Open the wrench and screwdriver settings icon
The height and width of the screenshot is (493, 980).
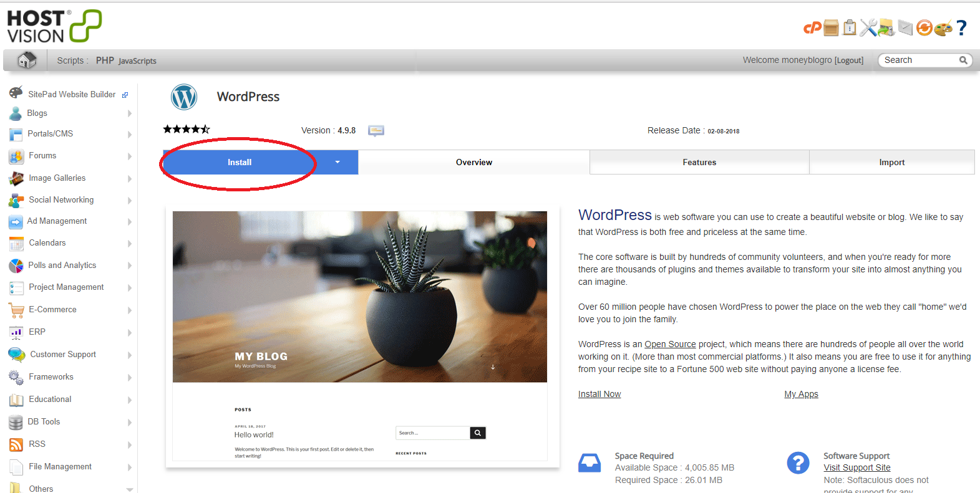[868, 27]
